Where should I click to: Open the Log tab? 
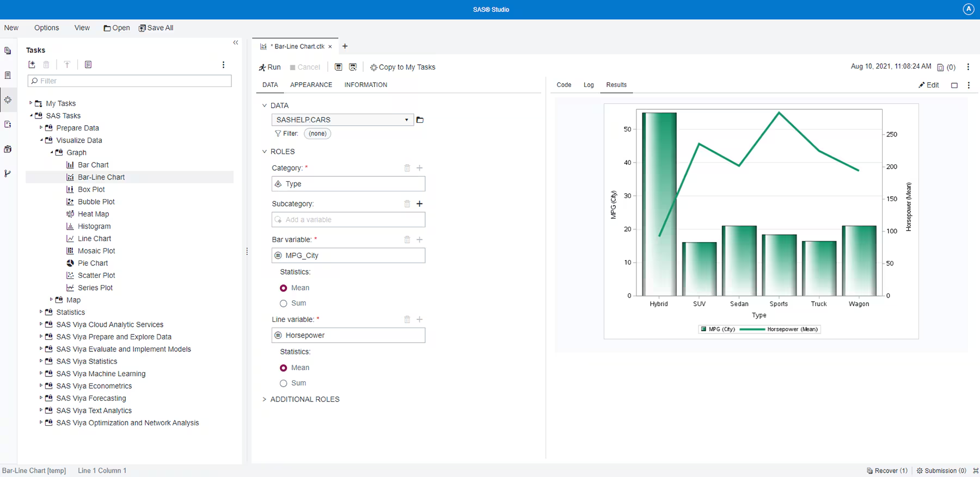[x=589, y=85]
